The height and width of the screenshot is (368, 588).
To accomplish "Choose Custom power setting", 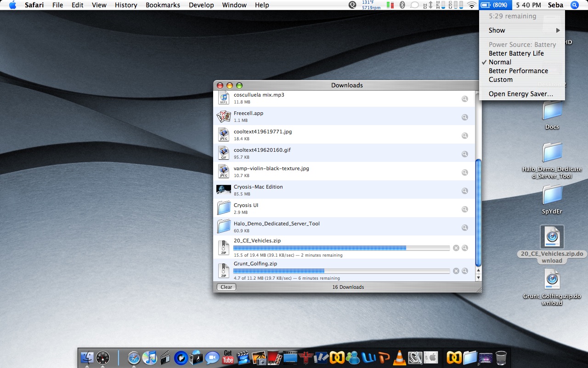I will 522,80.
